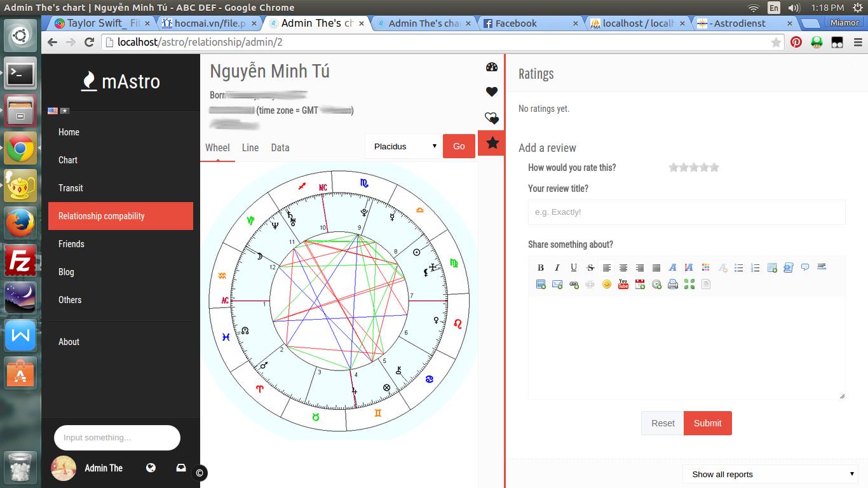868x488 pixels.
Task: Click the print icon in the editor
Action: coord(673,284)
